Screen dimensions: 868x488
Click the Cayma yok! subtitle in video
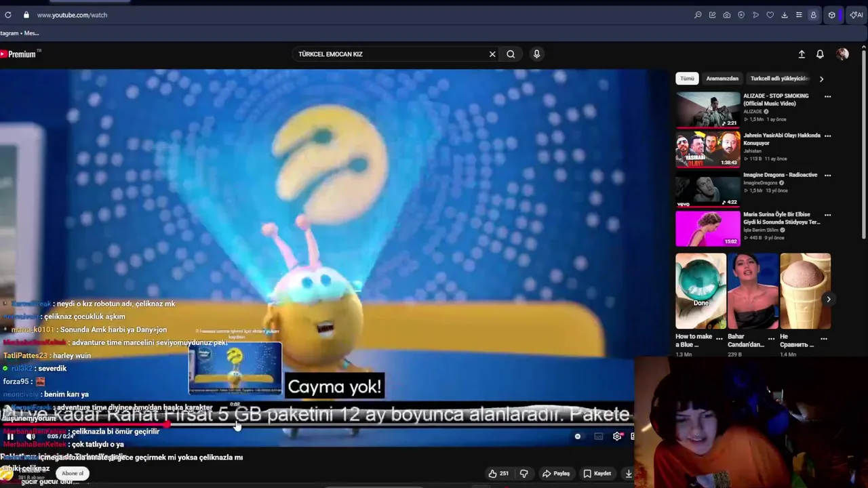(x=334, y=387)
